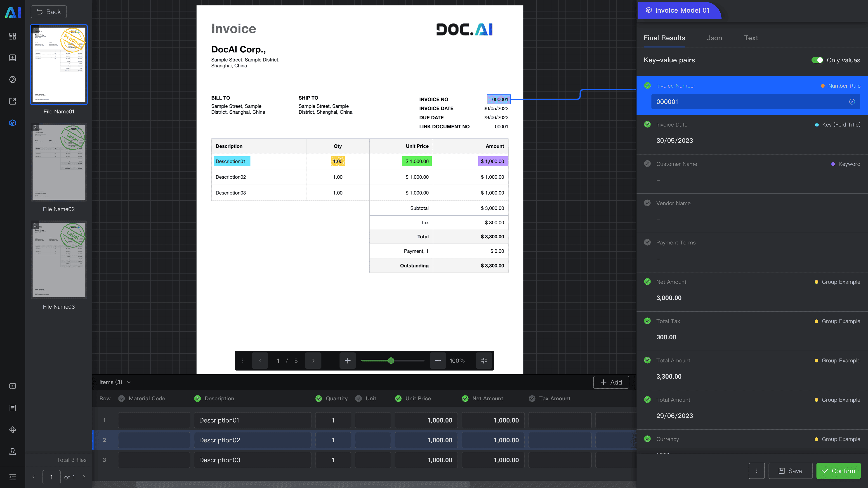Open the chat message icon in sidebar

[12, 386]
